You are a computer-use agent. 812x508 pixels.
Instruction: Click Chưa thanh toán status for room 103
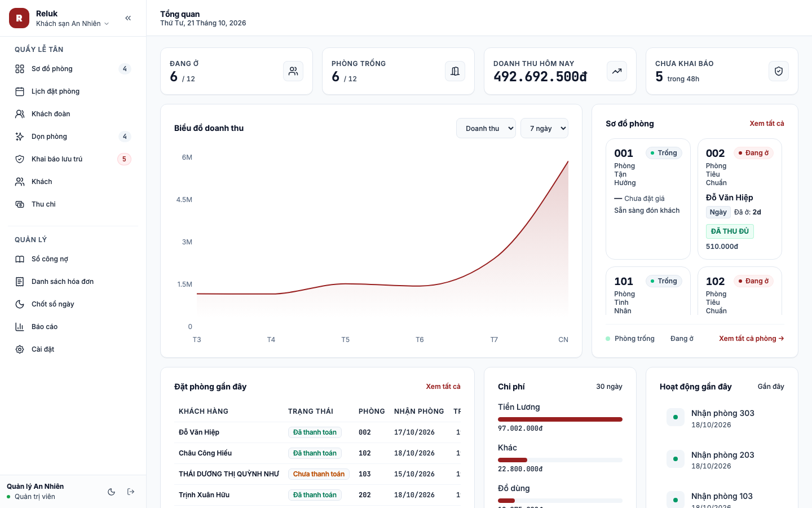319,474
